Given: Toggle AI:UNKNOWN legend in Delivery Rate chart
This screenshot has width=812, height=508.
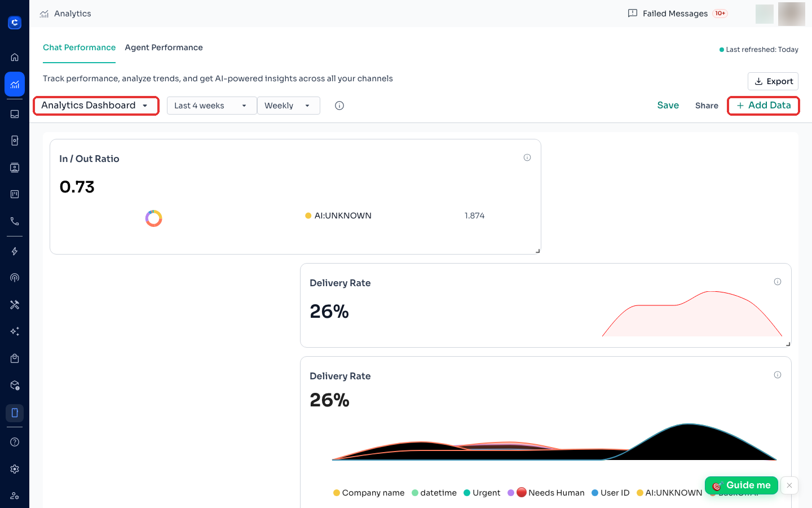Looking at the screenshot, I should point(669,493).
